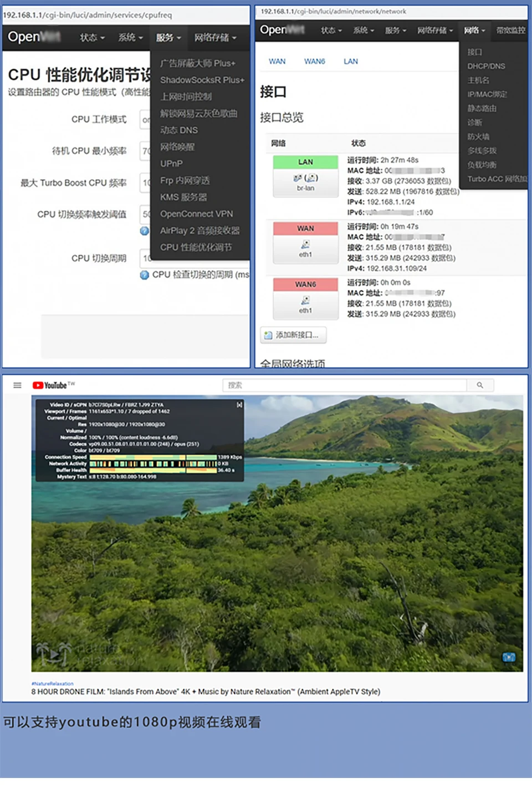Click the watermark badge at video bottom-right
Screen dimensions: 532x788
pyautogui.click(x=509, y=657)
